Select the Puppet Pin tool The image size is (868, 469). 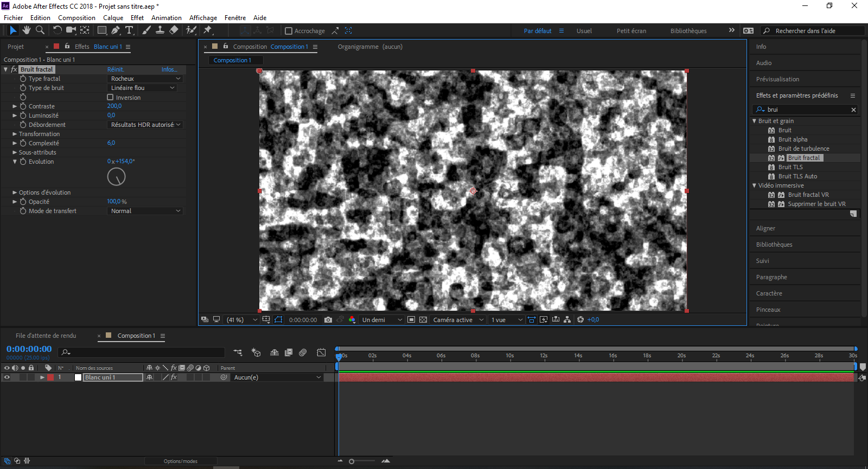tap(208, 30)
